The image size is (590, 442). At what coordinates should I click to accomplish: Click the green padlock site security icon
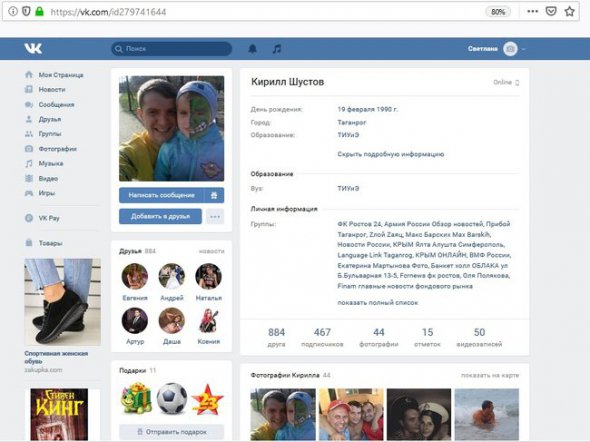pyautogui.click(x=39, y=12)
